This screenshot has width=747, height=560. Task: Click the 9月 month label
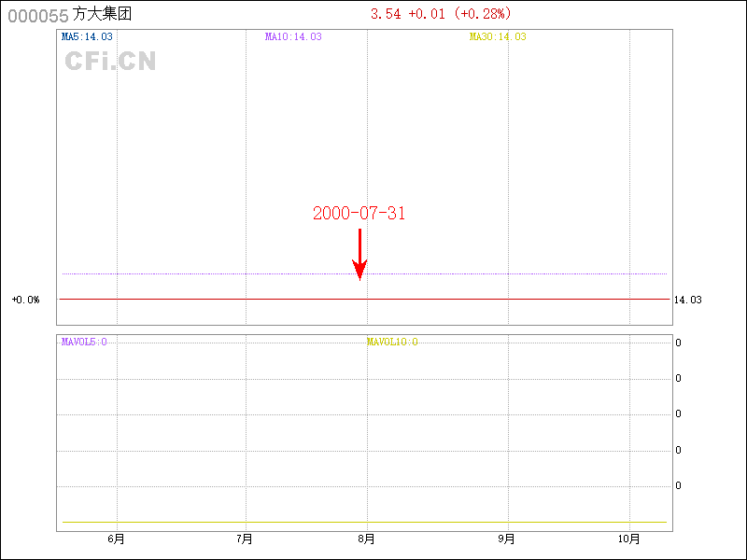click(506, 539)
